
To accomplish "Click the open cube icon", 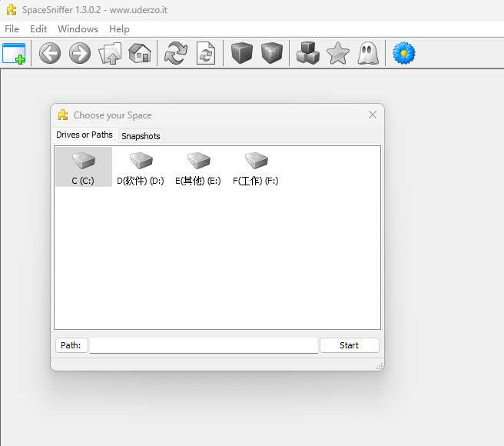I will point(272,53).
